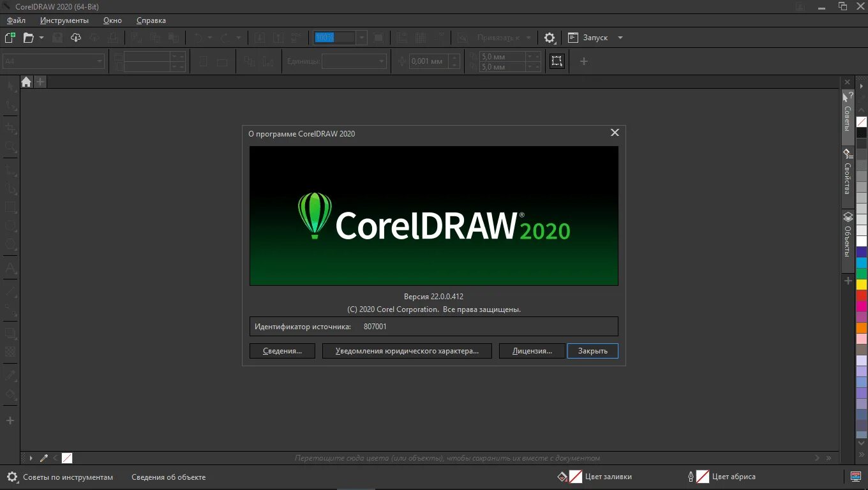Click the nudge distance 0,001 мм field
This screenshot has width=868, height=490.
pos(428,62)
